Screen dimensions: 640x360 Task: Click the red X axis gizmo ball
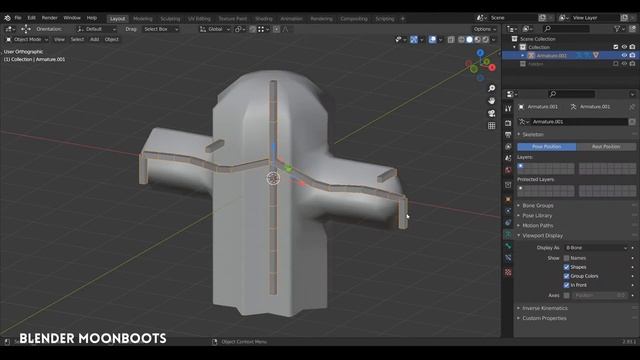tap(492, 67)
